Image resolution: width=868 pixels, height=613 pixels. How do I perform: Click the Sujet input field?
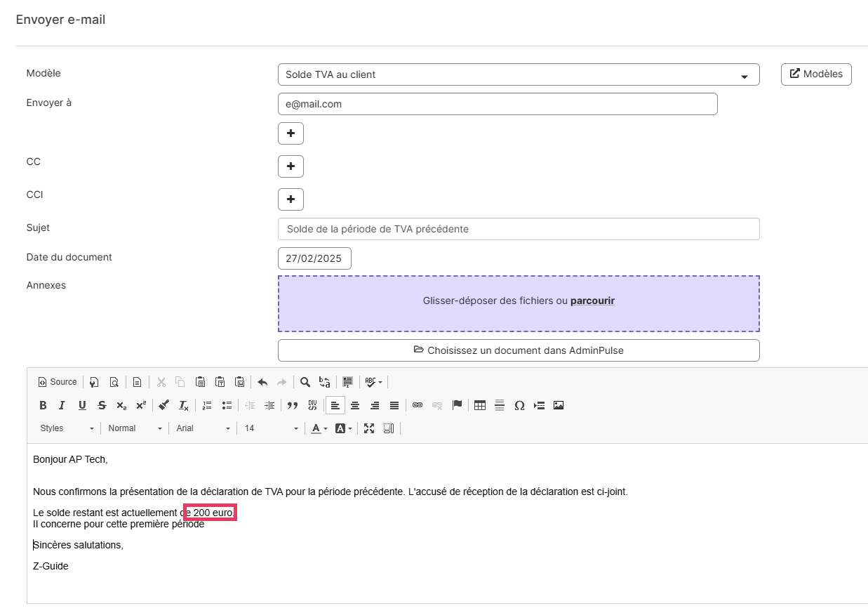[518, 229]
